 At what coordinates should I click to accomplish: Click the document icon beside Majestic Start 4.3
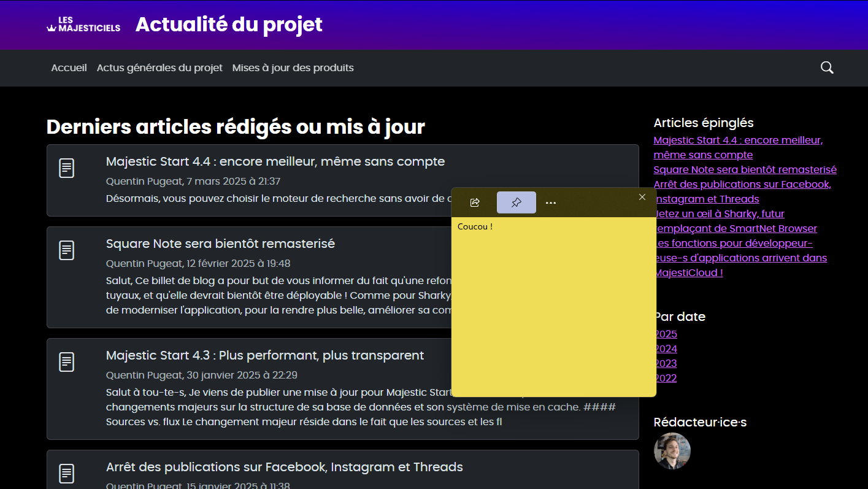[67, 362]
